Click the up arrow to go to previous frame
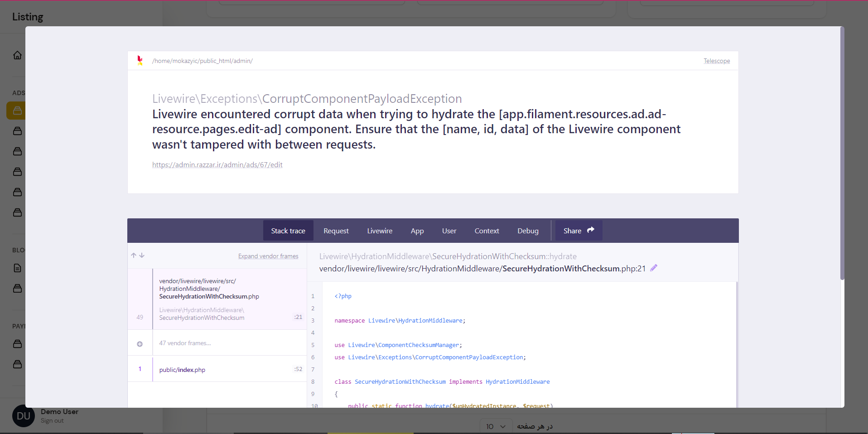 133,255
